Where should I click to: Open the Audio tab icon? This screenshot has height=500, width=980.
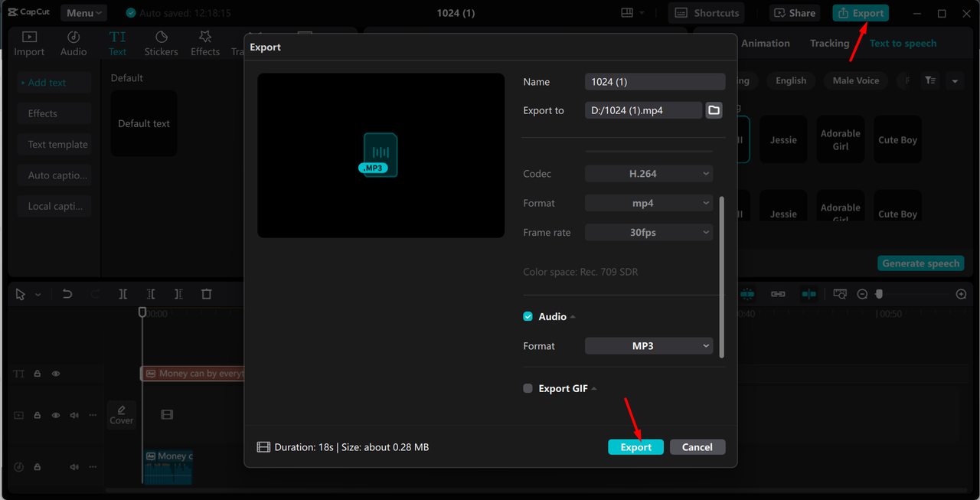[73, 37]
